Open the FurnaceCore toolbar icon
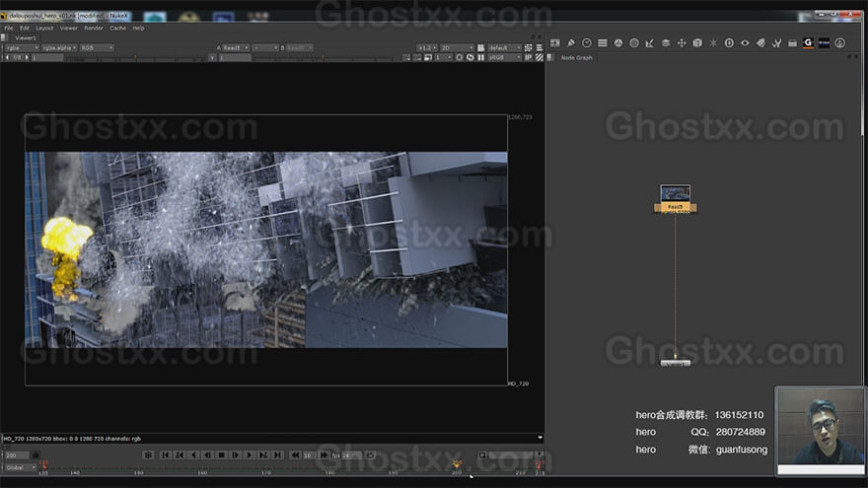 pyautogui.click(x=825, y=43)
